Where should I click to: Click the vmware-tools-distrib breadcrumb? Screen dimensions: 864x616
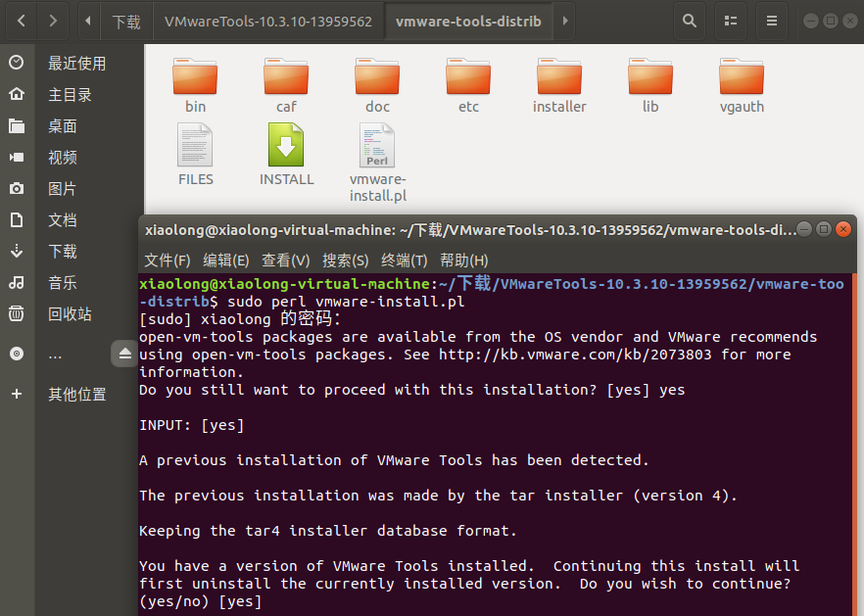[468, 22]
